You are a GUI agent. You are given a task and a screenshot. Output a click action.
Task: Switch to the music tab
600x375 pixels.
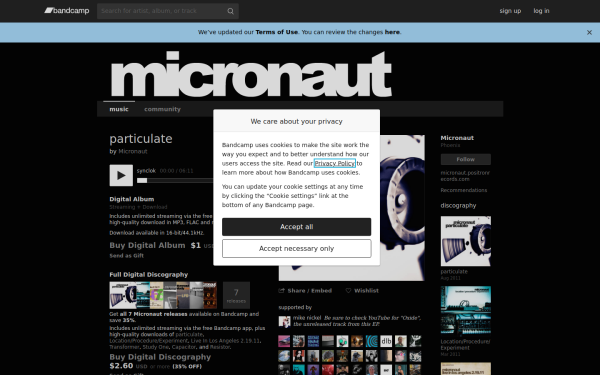[x=119, y=109]
